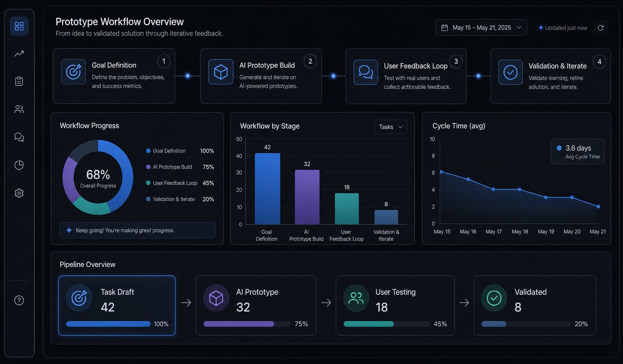Image resolution: width=623 pixels, height=364 pixels.
Task: Open the settings gear in sidebar
Action: click(x=19, y=193)
